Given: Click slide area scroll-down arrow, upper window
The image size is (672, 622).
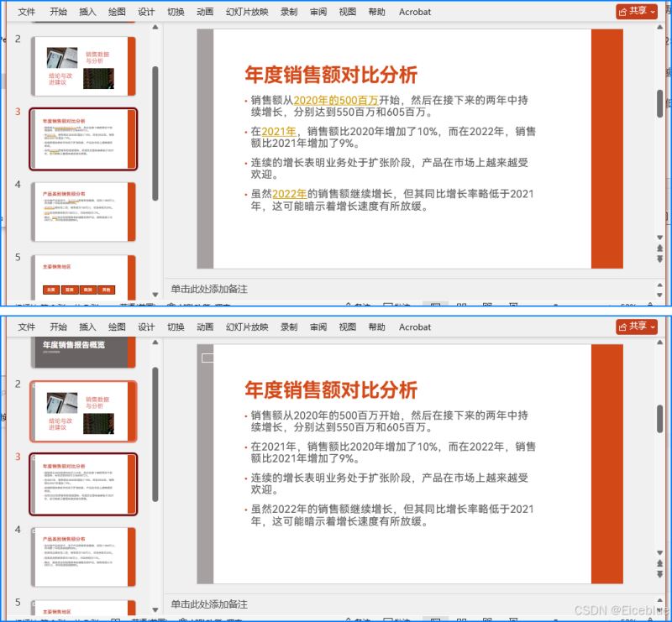Looking at the screenshot, I should 659,238.
